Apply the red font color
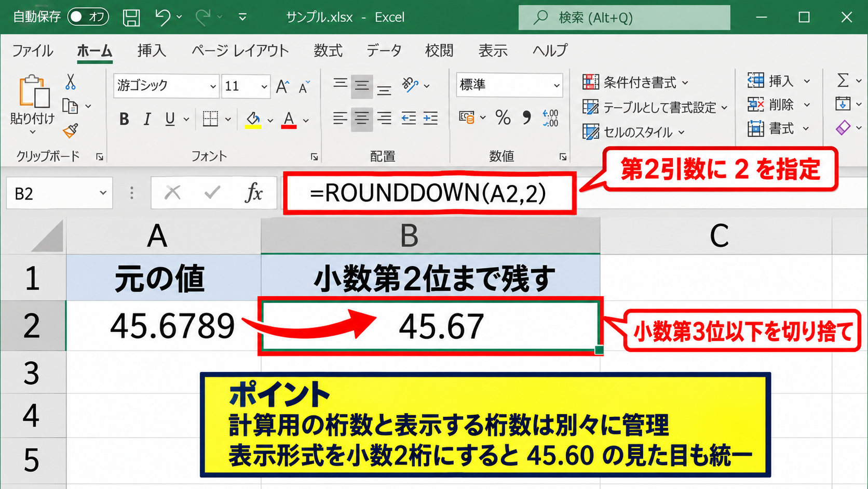The height and width of the screenshot is (489, 868). tap(289, 120)
